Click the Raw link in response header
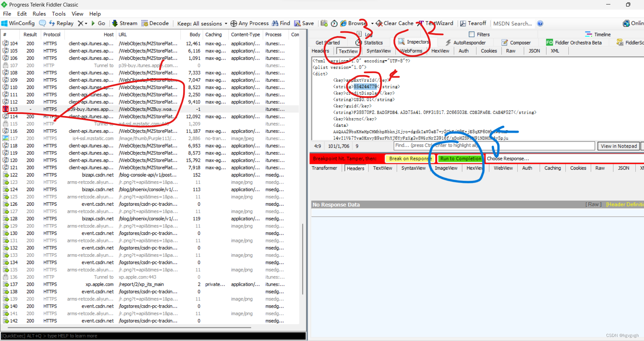 [594, 204]
